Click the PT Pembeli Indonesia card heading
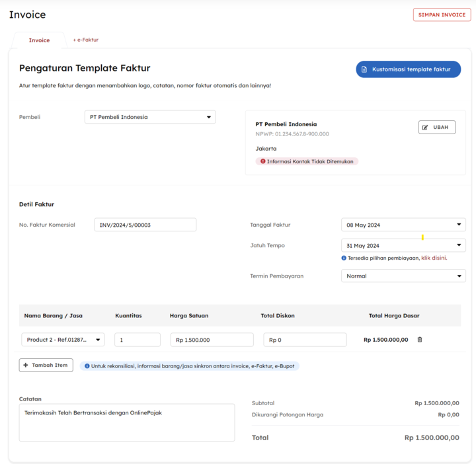The width and height of the screenshot is (476, 464). pos(286,124)
